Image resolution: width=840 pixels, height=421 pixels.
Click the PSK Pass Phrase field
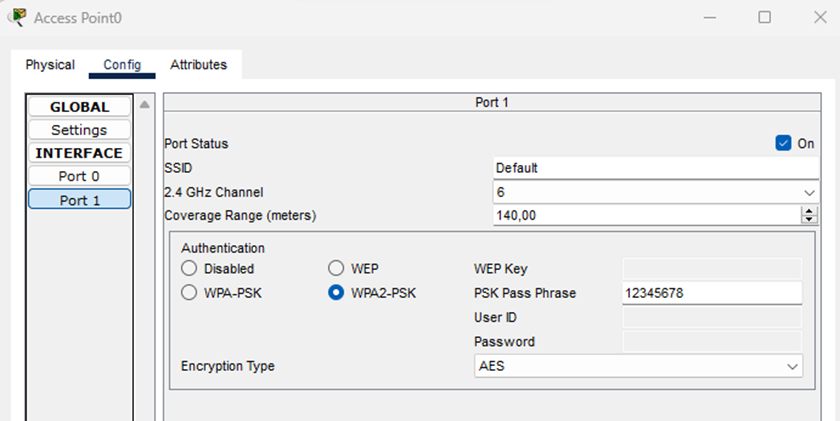pos(711,293)
